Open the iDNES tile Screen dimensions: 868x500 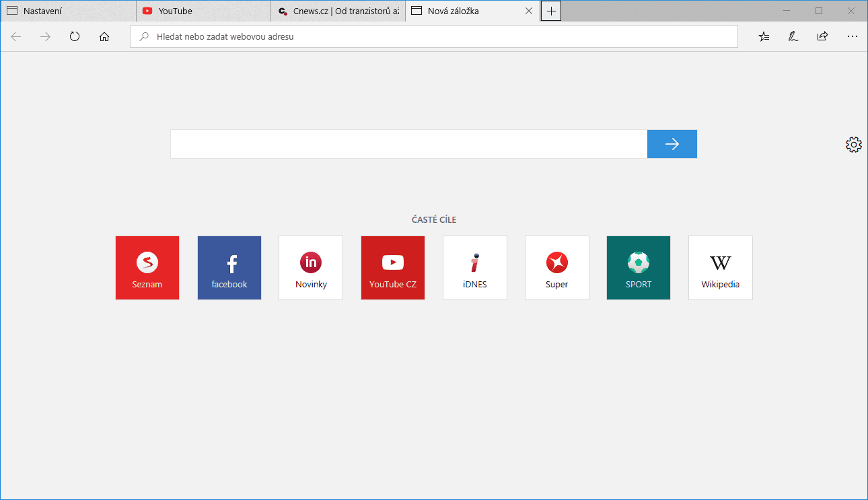[475, 268]
